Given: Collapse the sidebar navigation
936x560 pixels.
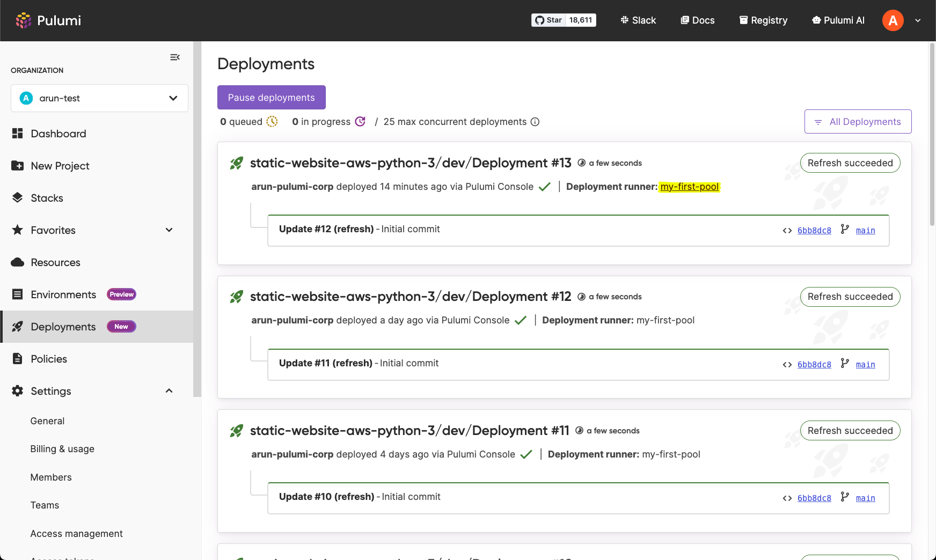Looking at the screenshot, I should click(x=175, y=57).
